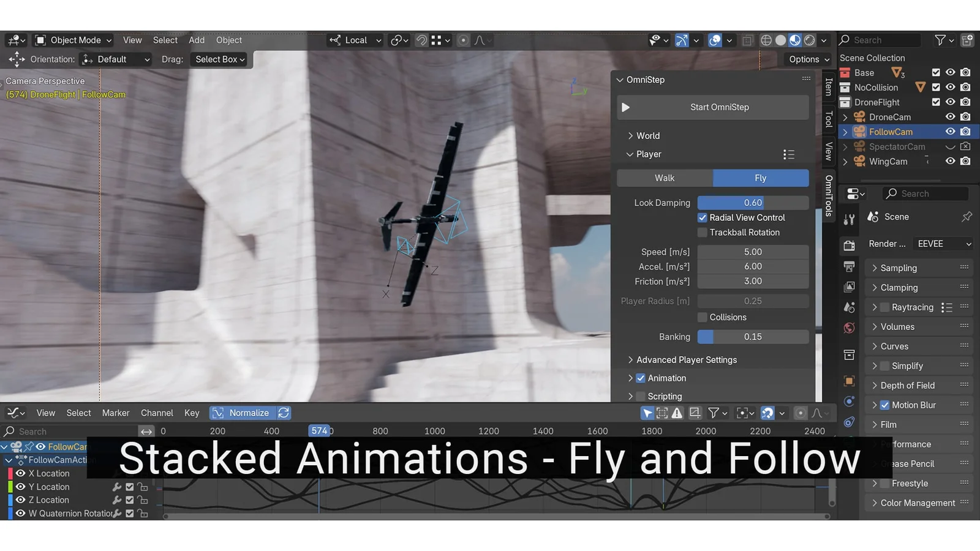Toggle proportional editing in the header

tap(464, 40)
